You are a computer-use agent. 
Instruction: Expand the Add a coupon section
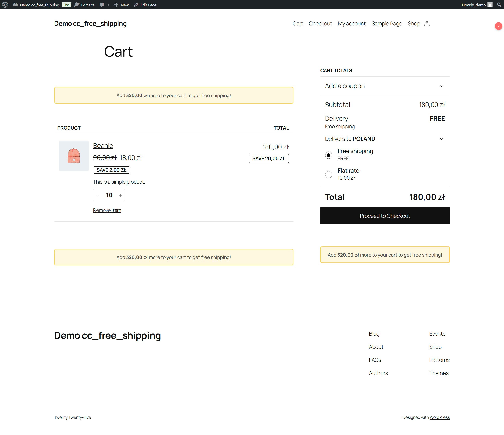pos(441,86)
